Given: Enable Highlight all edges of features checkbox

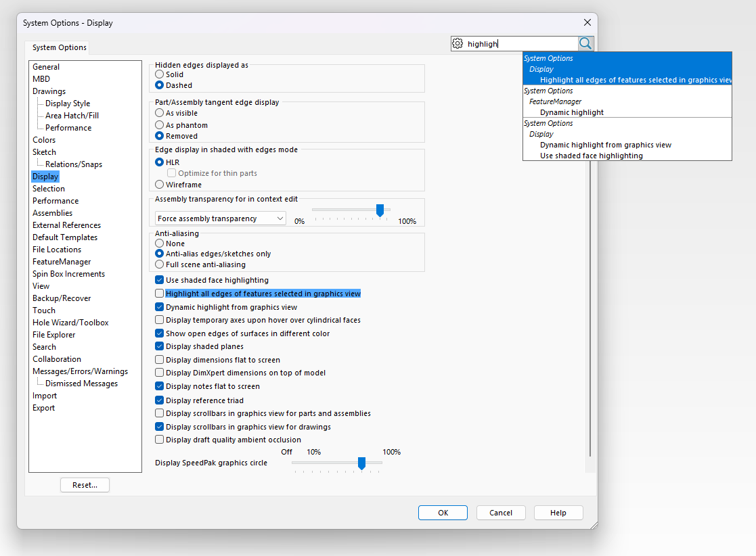Looking at the screenshot, I should (x=160, y=294).
